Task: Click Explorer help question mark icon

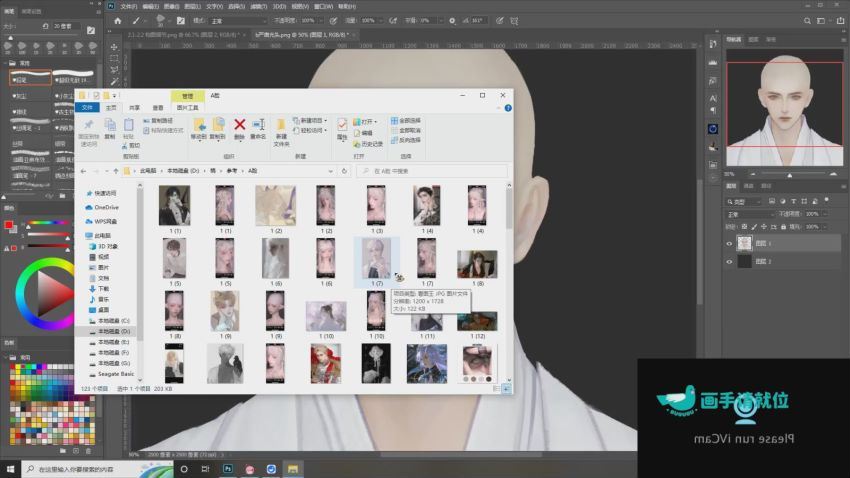Action: 508,108
